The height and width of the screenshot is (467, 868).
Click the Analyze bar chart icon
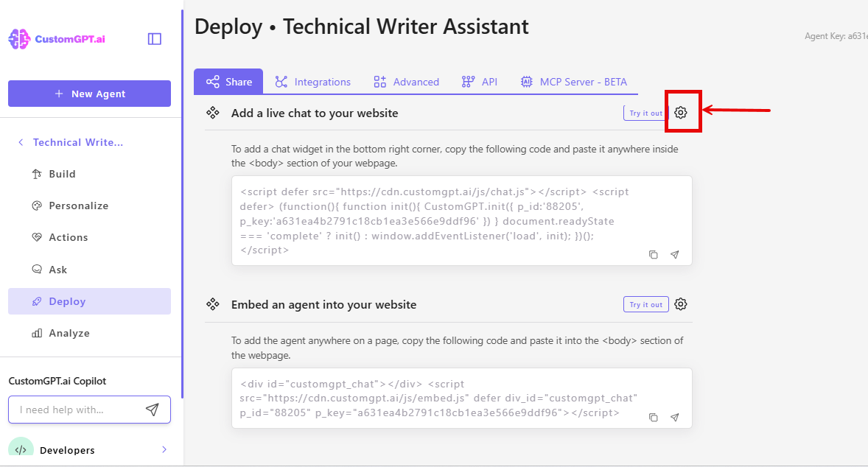click(37, 333)
